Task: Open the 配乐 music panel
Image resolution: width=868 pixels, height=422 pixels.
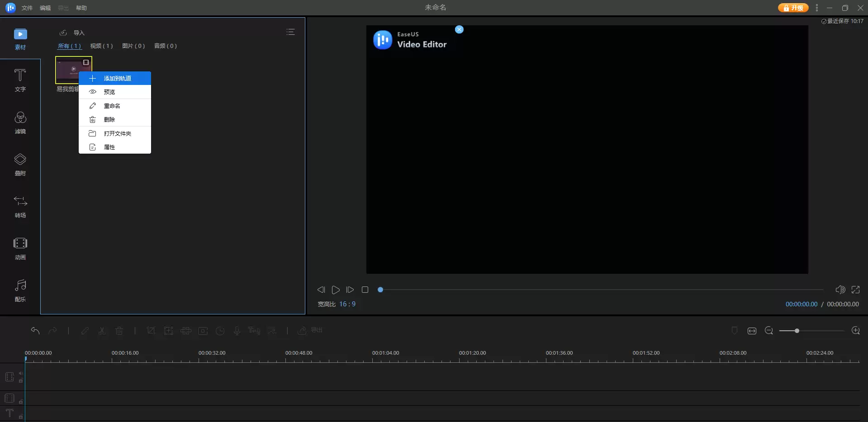Action: click(x=20, y=291)
